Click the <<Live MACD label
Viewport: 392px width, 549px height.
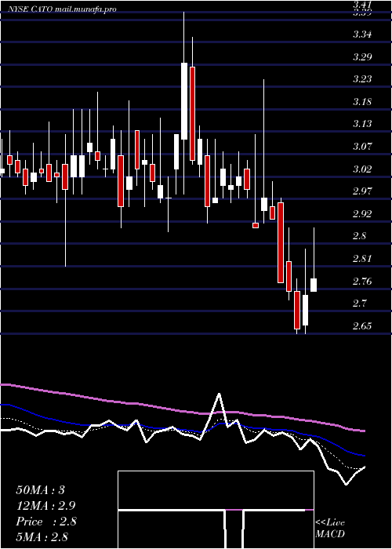tap(330, 529)
